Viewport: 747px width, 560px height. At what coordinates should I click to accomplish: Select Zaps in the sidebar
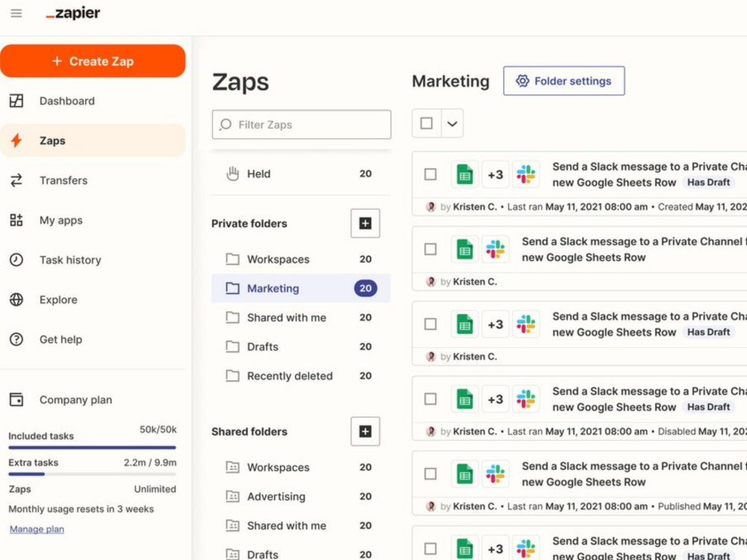tap(93, 140)
